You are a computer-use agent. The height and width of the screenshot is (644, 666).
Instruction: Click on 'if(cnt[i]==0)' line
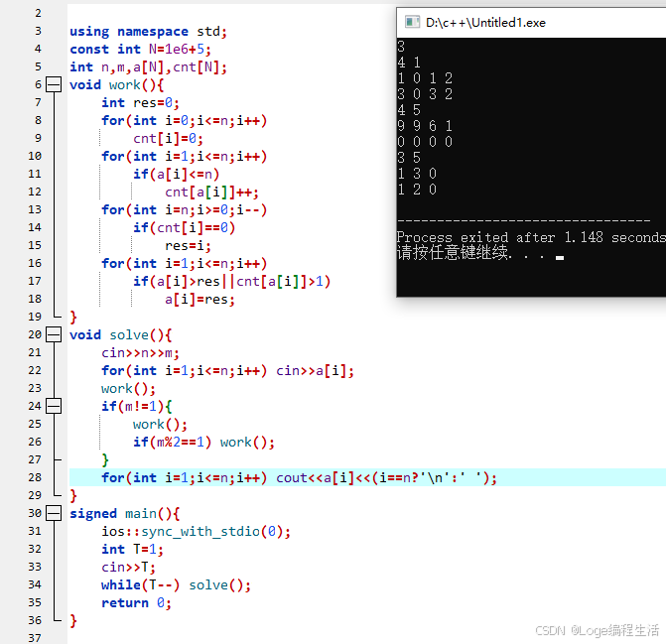184,228
